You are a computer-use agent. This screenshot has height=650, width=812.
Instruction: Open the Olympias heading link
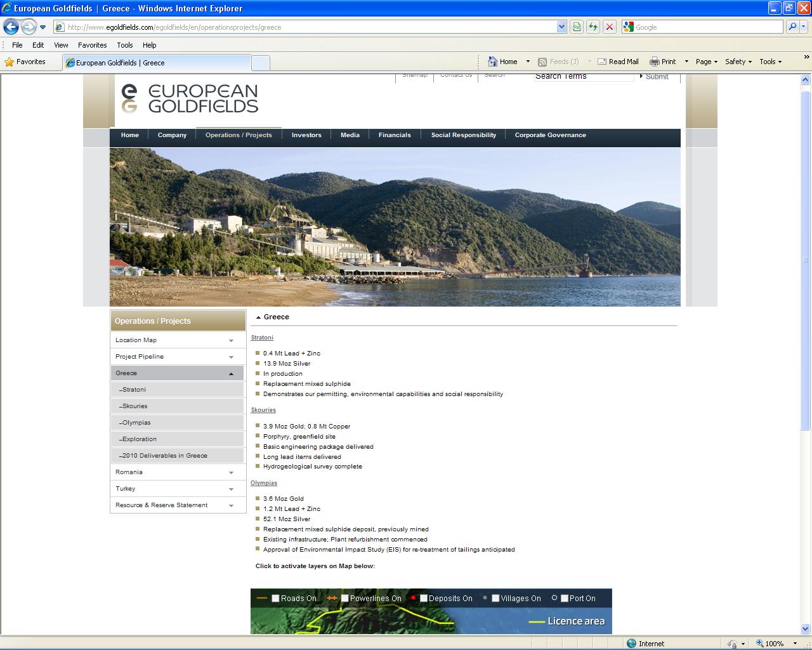point(264,483)
